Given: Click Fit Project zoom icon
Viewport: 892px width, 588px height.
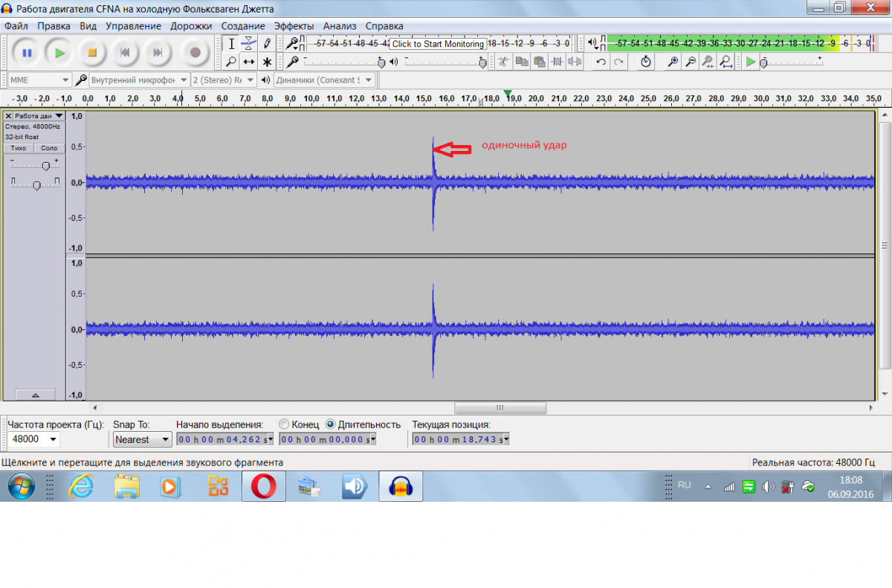Looking at the screenshot, I should (725, 62).
